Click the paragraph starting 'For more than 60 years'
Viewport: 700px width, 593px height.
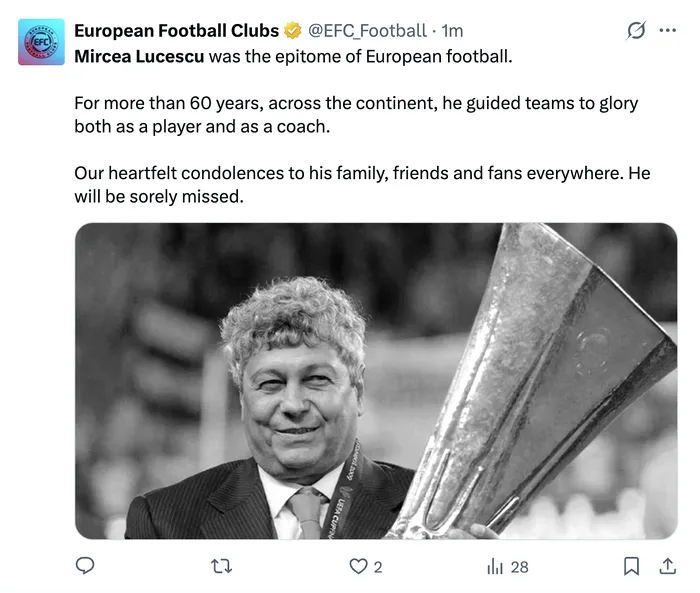coord(355,114)
